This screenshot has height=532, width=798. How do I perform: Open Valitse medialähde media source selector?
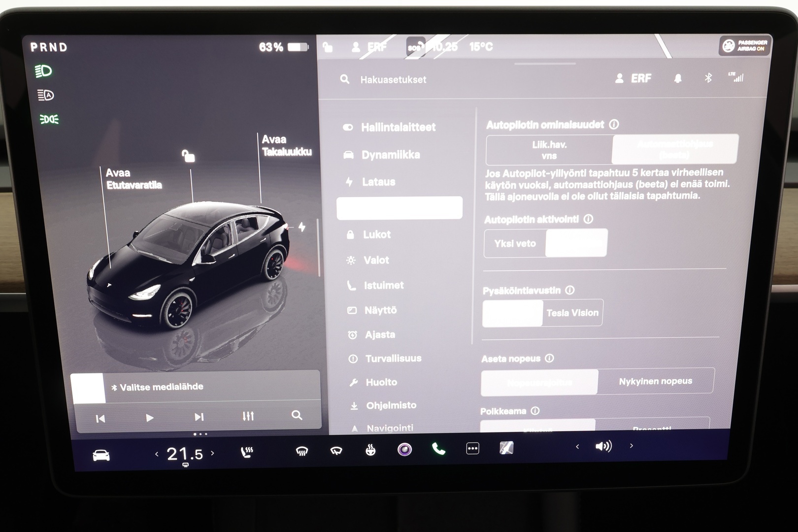(x=158, y=387)
